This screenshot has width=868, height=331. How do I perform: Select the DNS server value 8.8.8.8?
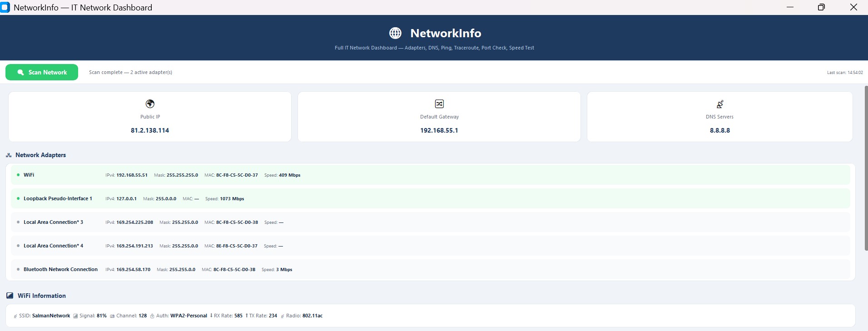(720, 130)
